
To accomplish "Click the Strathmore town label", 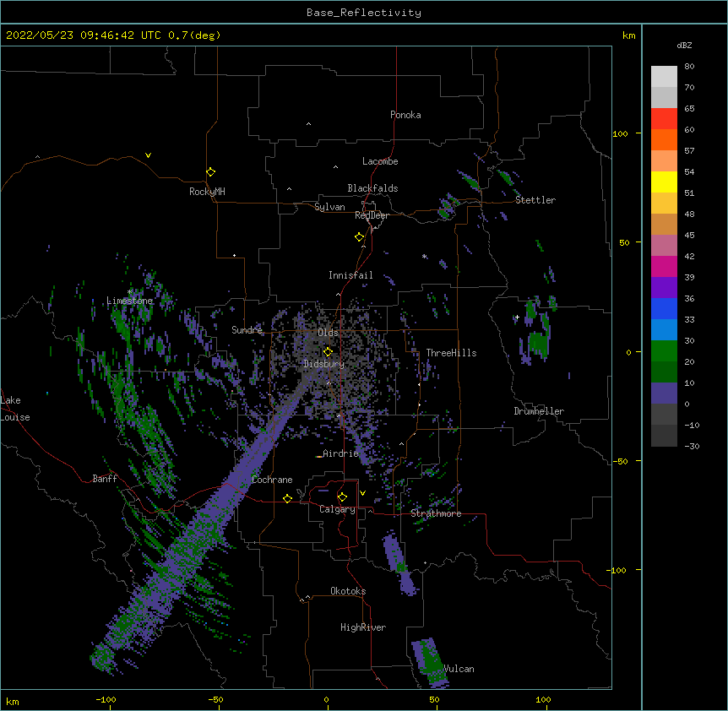I will click(x=436, y=513).
